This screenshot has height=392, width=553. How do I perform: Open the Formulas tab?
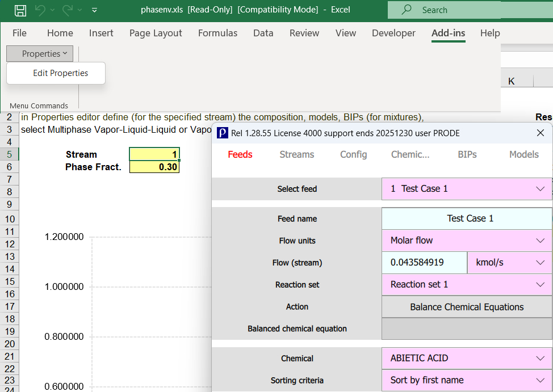coord(217,33)
